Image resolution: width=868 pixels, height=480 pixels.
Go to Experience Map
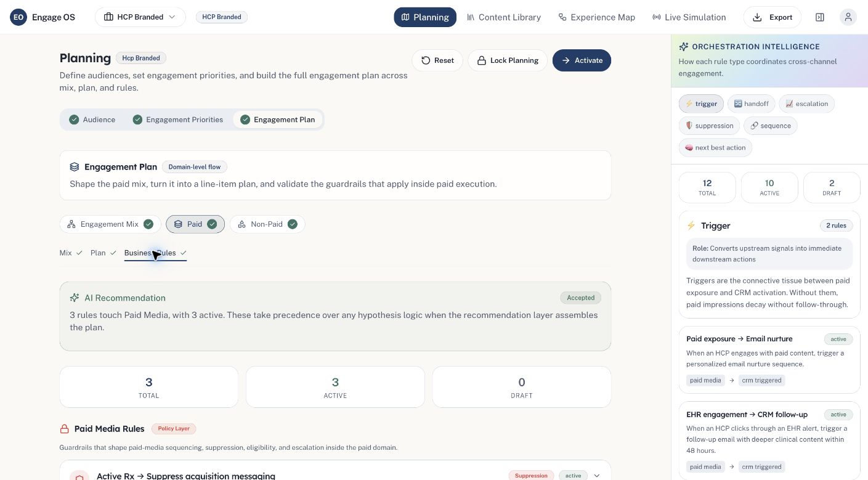(x=596, y=17)
